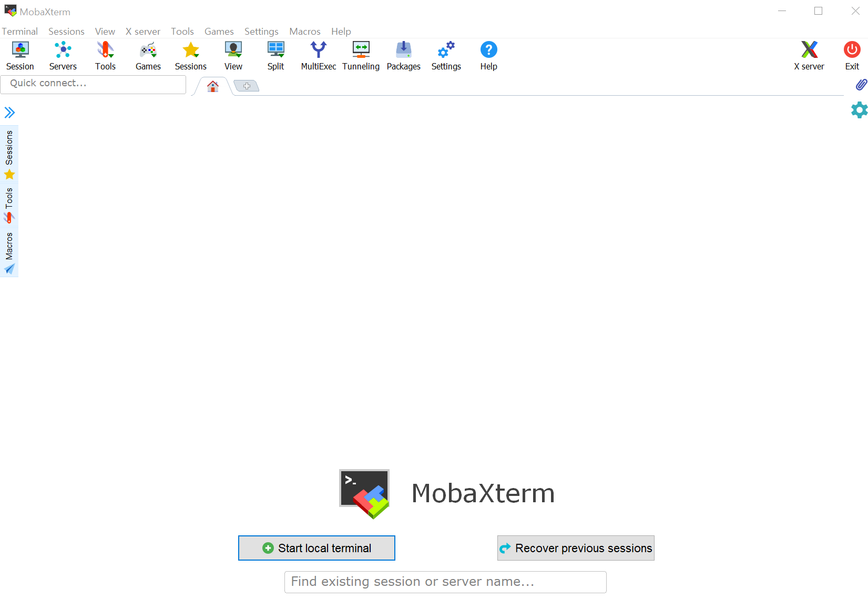Click the red Exit power icon

point(852,56)
